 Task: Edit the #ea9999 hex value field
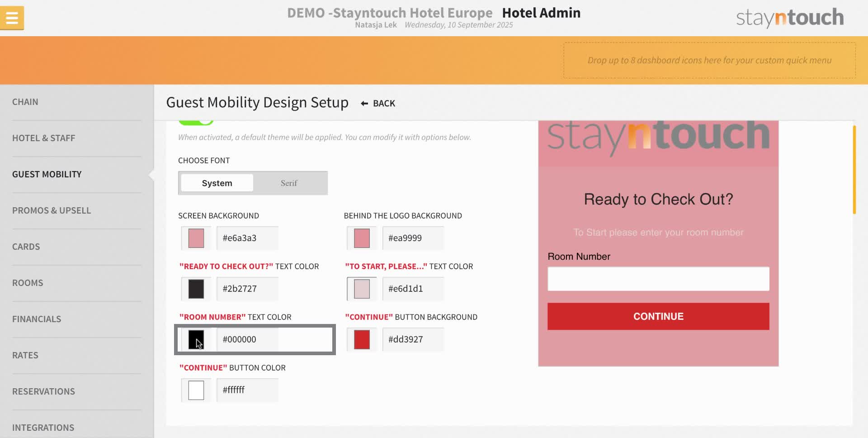413,238
